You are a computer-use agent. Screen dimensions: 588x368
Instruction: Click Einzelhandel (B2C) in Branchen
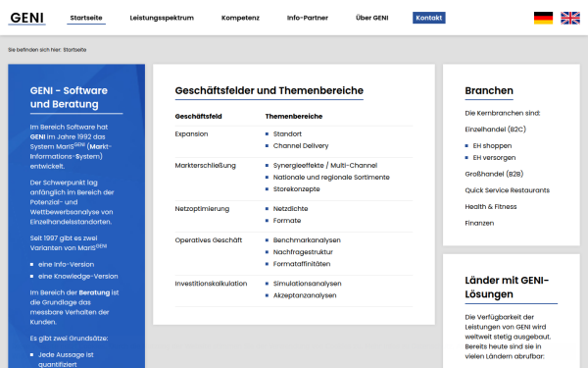click(x=495, y=130)
